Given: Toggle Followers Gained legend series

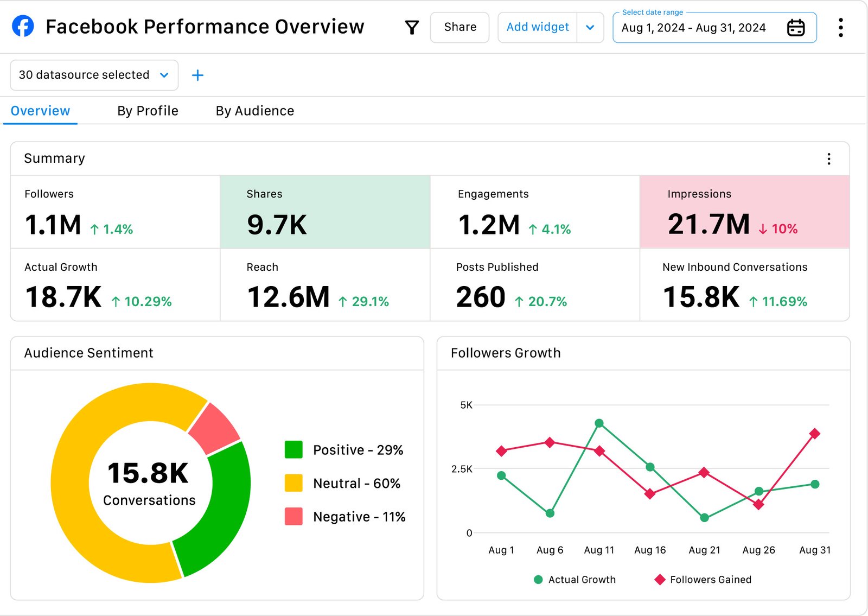Looking at the screenshot, I should 704,580.
